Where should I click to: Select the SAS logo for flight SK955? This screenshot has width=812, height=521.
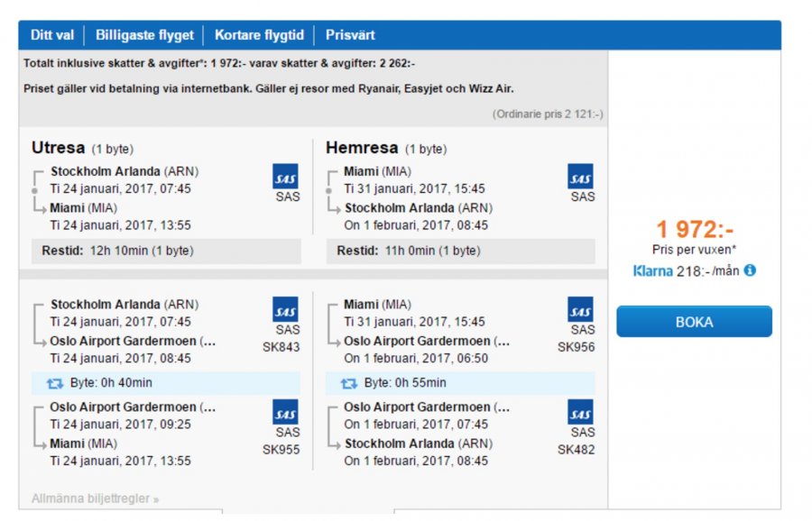tap(285, 412)
